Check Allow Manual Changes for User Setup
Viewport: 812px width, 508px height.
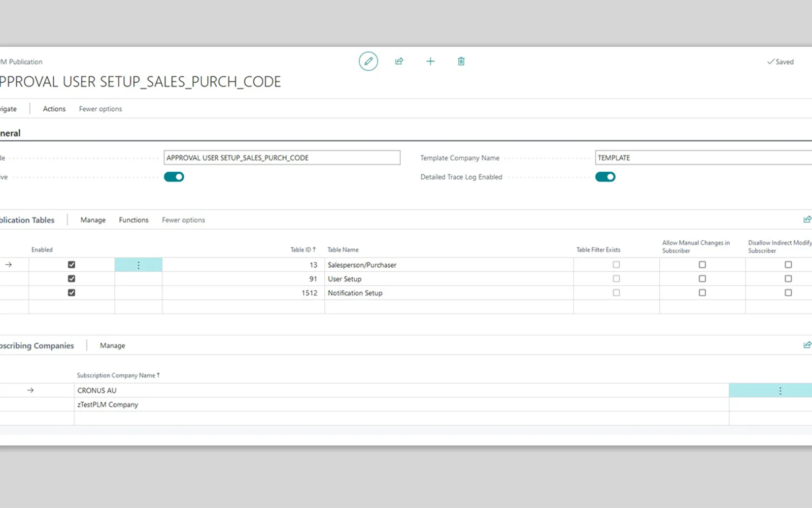click(x=702, y=278)
